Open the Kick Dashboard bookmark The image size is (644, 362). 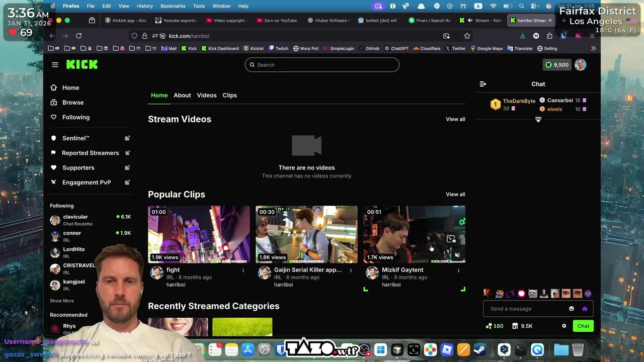220,48
